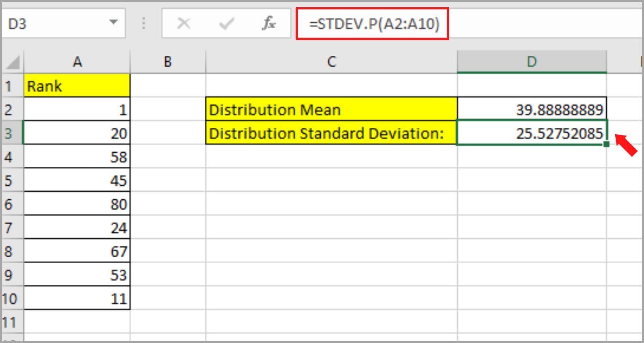Select row 10 header
The image size is (644, 343).
tap(12, 298)
